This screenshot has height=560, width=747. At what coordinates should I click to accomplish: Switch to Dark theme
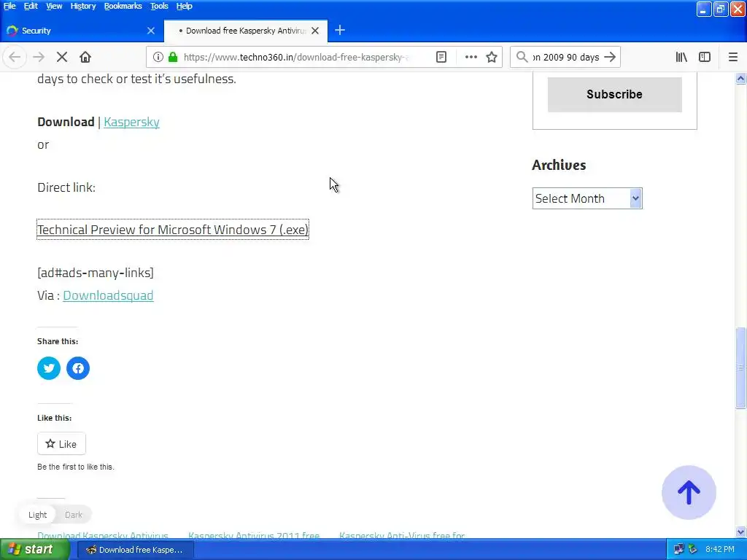(x=74, y=515)
